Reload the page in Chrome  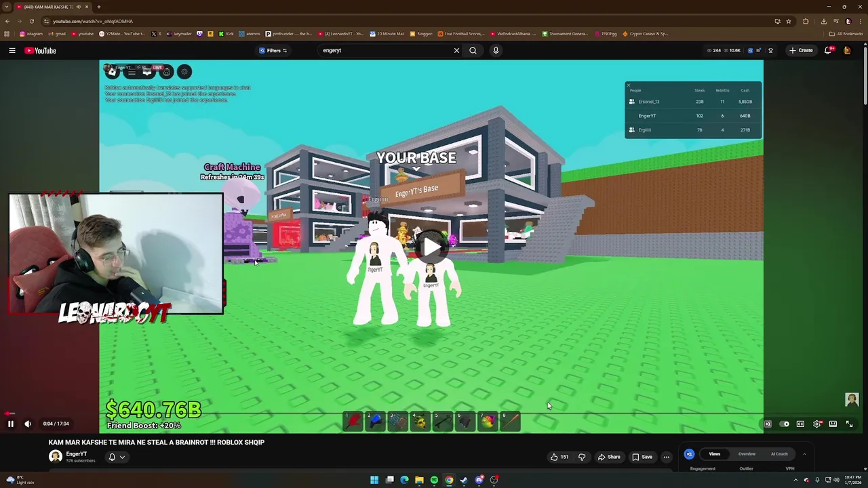(31, 21)
